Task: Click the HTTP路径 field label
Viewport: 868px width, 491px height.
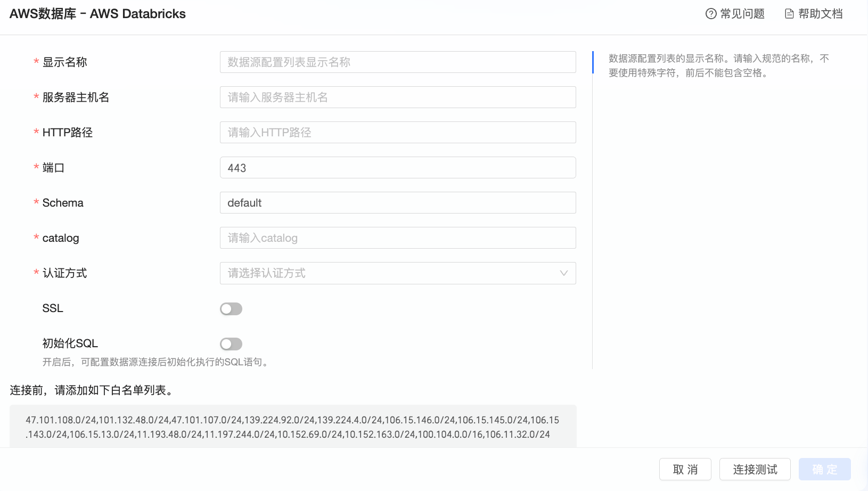Action: [68, 133]
